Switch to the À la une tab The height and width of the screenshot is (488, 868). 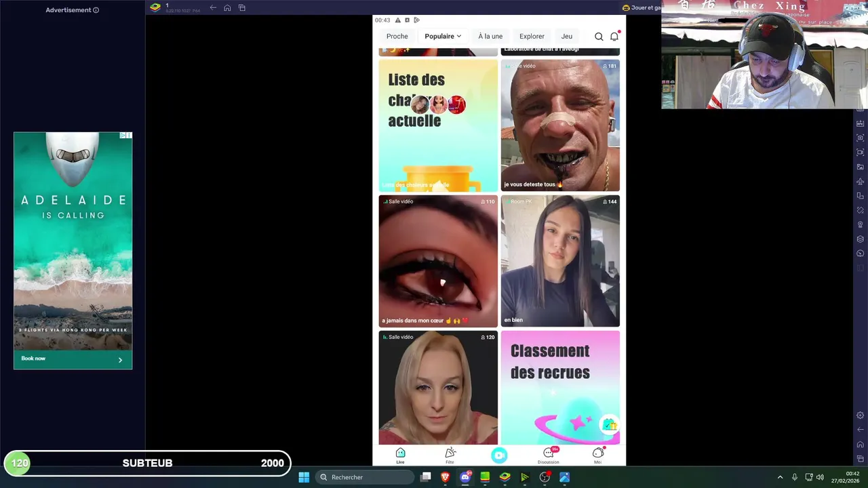pos(490,37)
